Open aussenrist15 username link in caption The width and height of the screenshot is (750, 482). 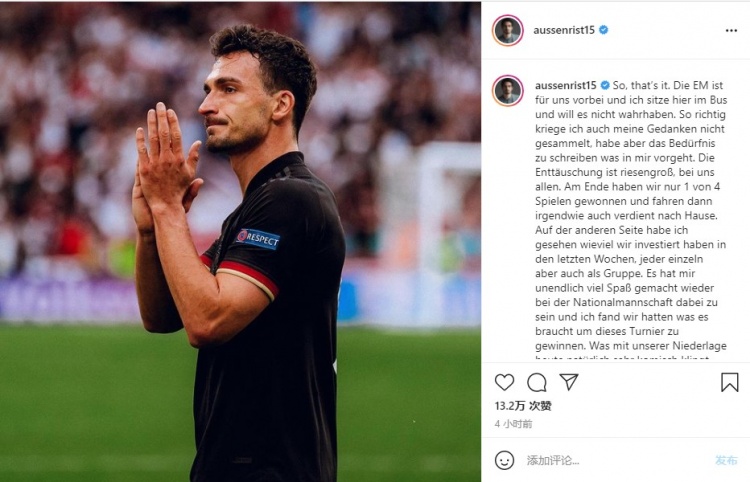(566, 85)
